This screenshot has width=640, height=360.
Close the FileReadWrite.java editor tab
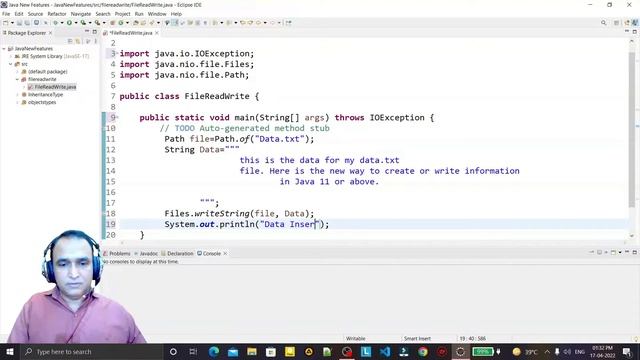click(x=157, y=33)
